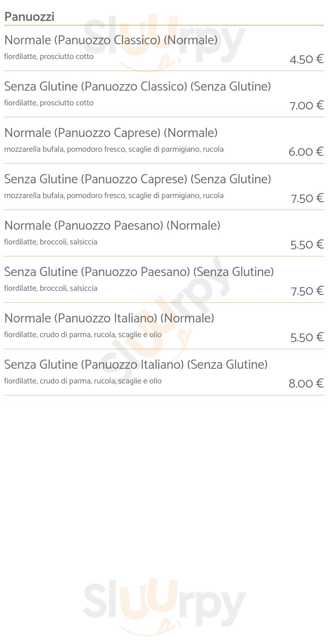This screenshot has width=328, height=644.
Task: Select Normale Panuozzo Italiano item
Action: (109, 318)
